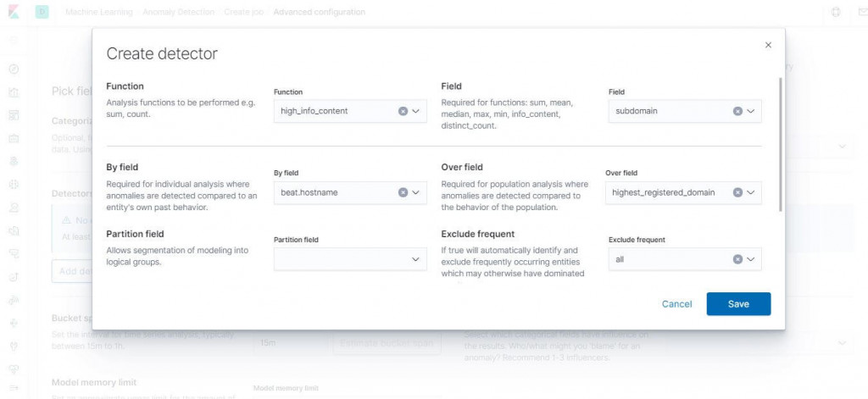Open the help menu icon in header
The height and width of the screenshot is (399, 868).
(836, 13)
